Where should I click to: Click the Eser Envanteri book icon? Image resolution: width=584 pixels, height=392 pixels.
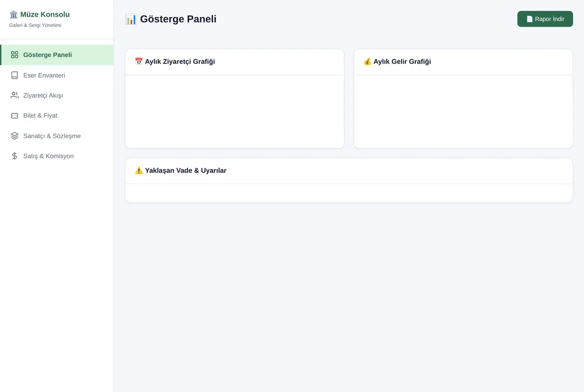[x=15, y=75]
